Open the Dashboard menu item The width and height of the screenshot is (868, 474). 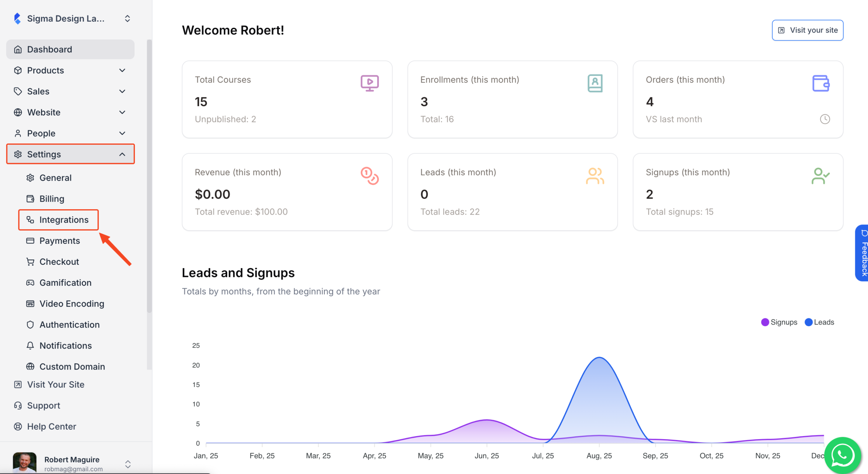pyautogui.click(x=70, y=50)
